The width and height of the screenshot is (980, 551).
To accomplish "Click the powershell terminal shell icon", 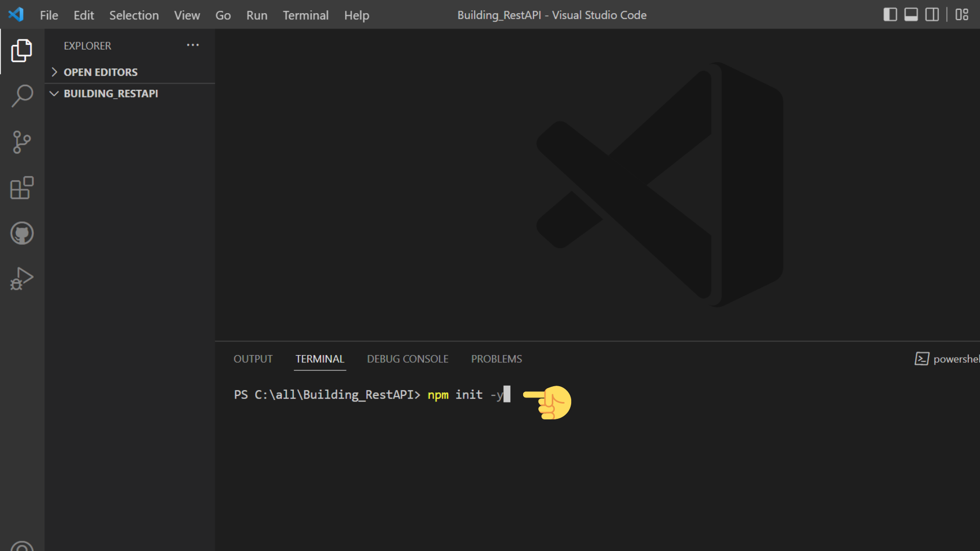I will (922, 359).
